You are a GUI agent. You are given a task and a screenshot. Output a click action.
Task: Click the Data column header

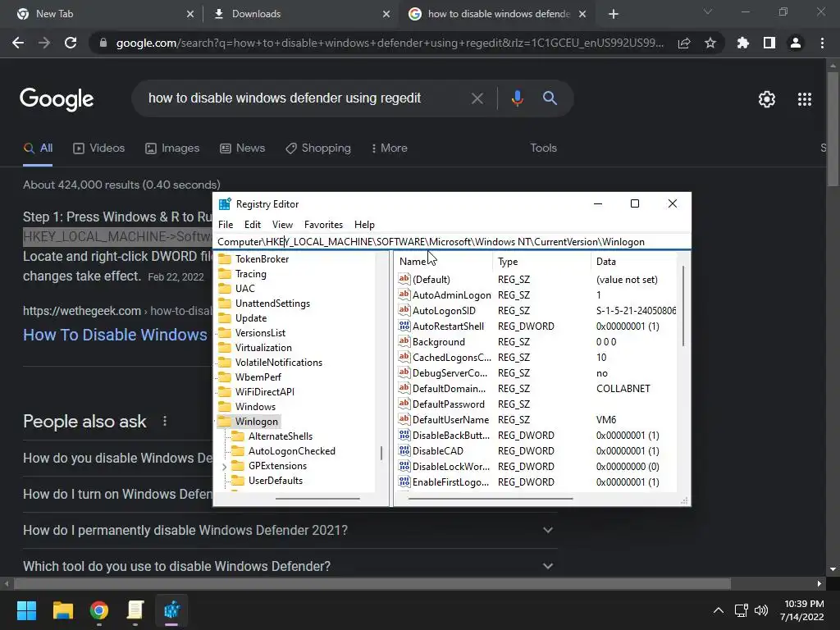pos(634,262)
